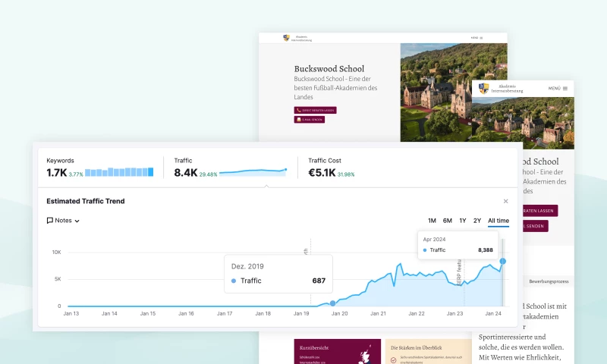Screen dimensions: 607x364
Task: Click the Jan 19 axis label
Action: coord(301,313)
